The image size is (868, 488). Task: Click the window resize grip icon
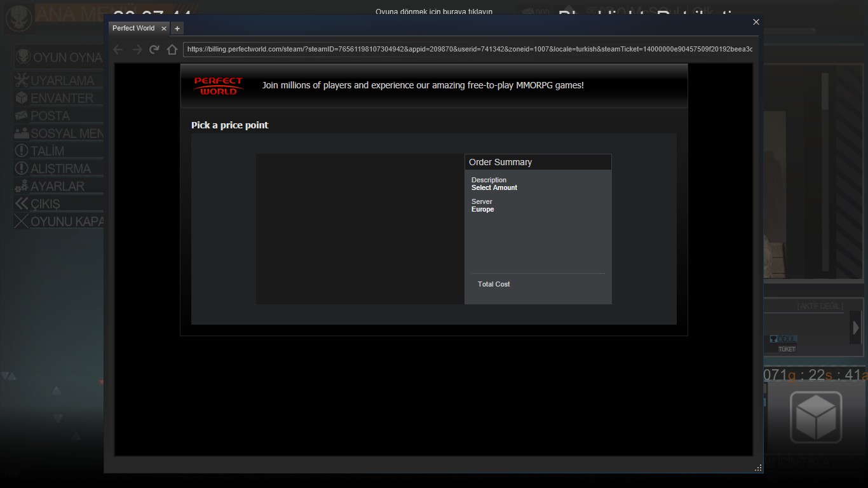tap(757, 468)
